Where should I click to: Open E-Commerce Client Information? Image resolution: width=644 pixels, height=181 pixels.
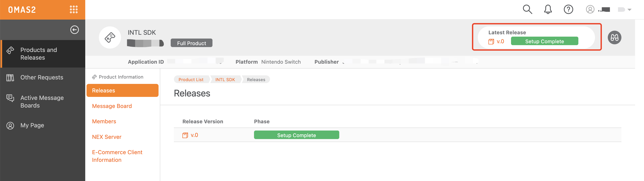(117, 156)
